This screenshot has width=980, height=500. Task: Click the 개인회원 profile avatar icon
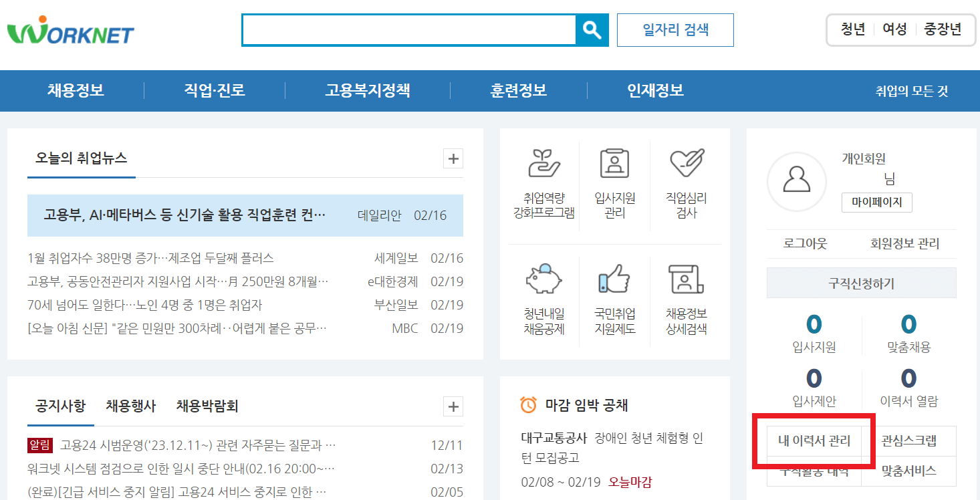click(x=797, y=181)
